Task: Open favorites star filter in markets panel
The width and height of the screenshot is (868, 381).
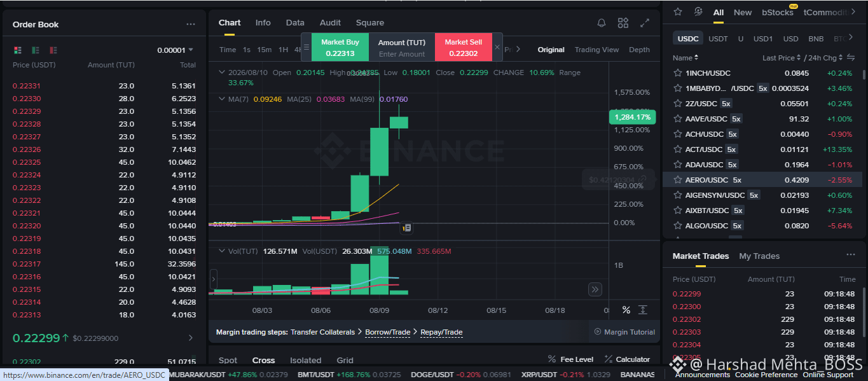Action: 678,12
